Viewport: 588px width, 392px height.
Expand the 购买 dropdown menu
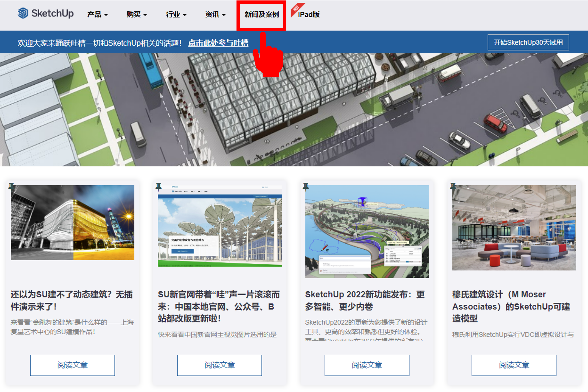[x=137, y=15]
